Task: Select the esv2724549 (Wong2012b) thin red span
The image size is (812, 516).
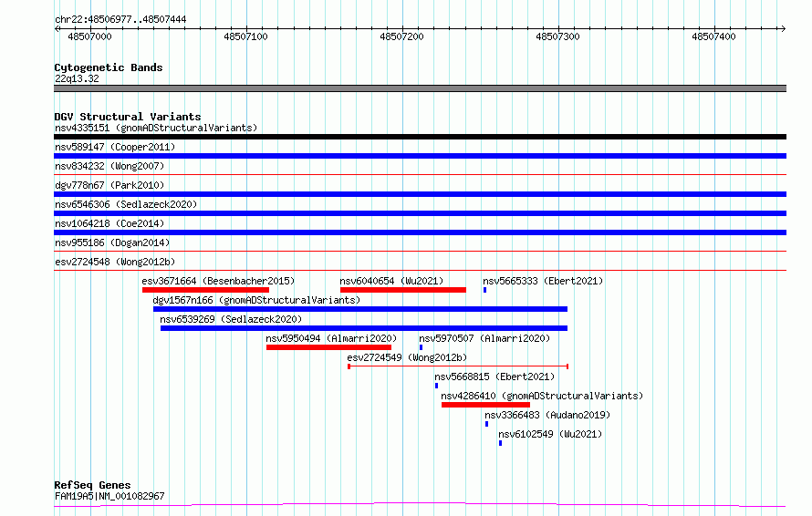Action: (458, 366)
